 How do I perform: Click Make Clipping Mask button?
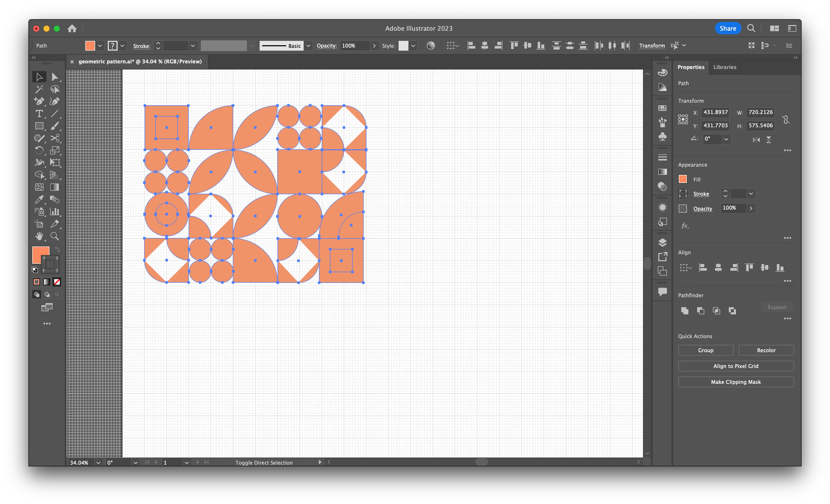coord(736,382)
